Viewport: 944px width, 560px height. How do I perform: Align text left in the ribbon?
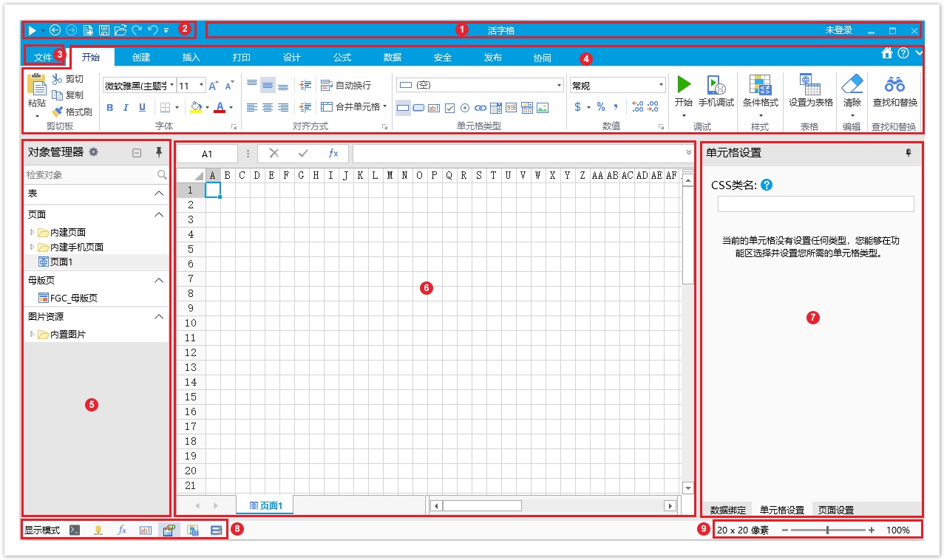(252, 107)
